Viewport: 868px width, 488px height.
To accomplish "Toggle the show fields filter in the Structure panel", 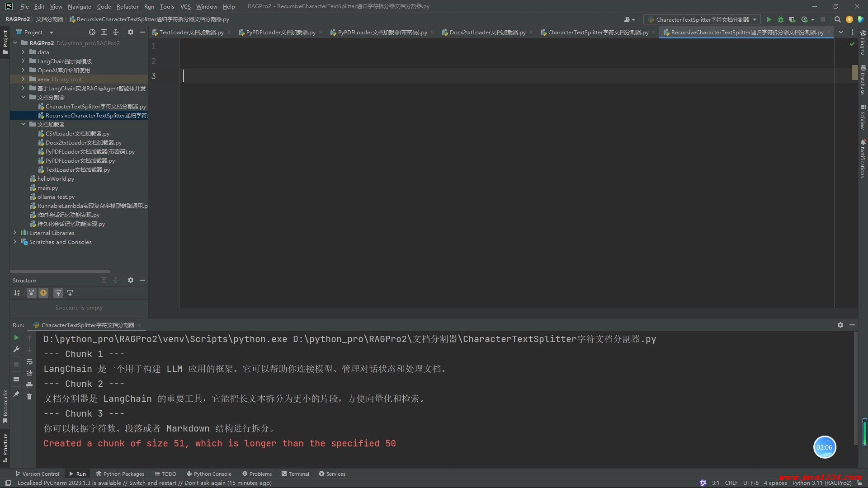I will (43, 293).
